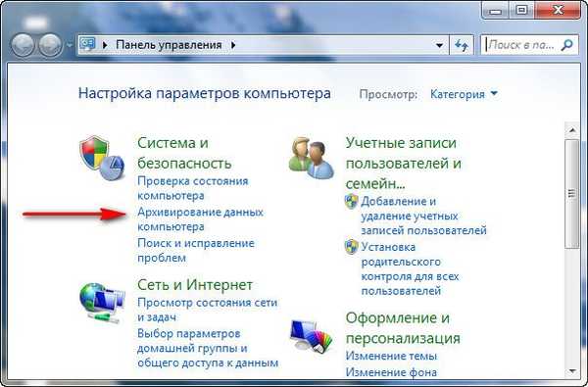
Task: Open Проверка состояния компьютера link
Action: [193, 188]
